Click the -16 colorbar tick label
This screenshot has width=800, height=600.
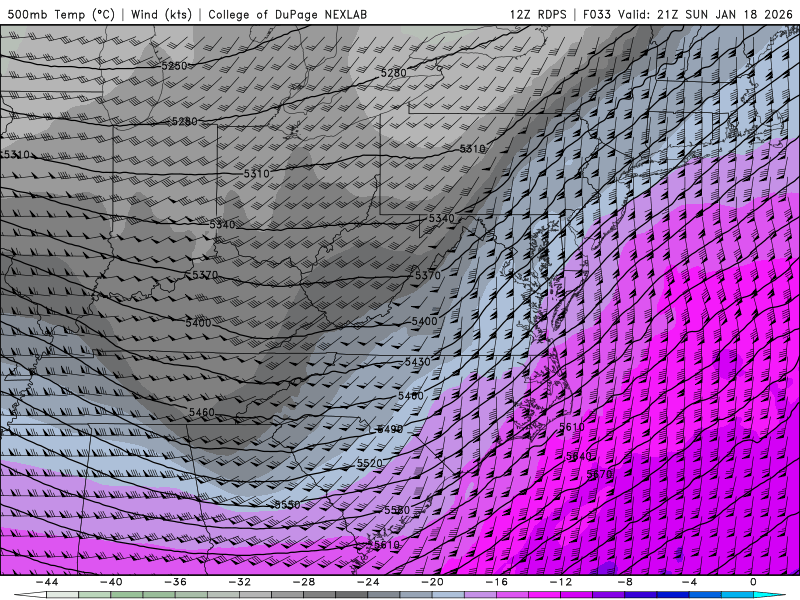(x=496, y=582)
